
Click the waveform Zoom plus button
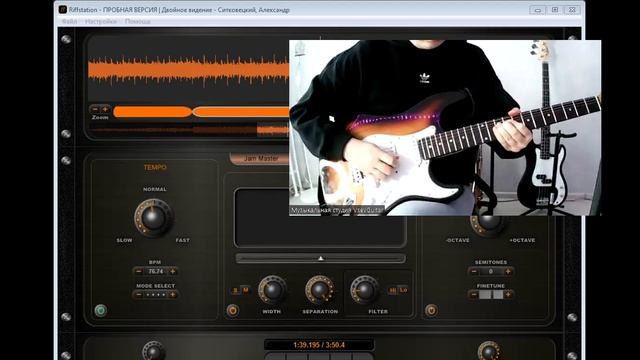pyautogui.click(x=105, y=109)
